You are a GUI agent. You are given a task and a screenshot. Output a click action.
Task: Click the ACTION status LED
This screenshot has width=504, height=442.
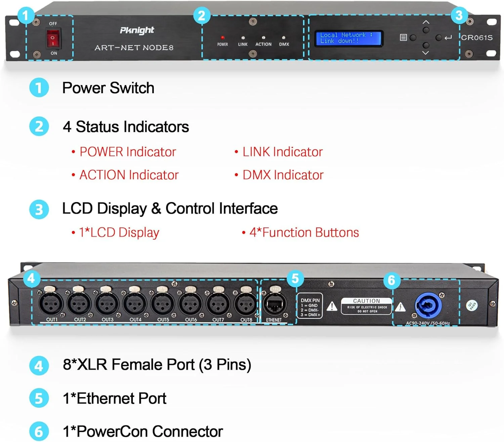(263, 38)
